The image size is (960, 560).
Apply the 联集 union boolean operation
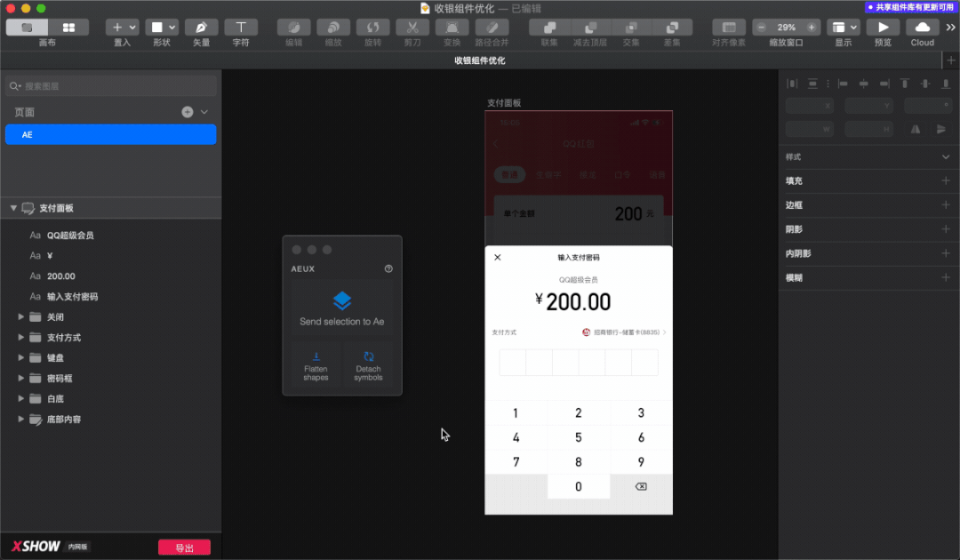tap(549, 28)
